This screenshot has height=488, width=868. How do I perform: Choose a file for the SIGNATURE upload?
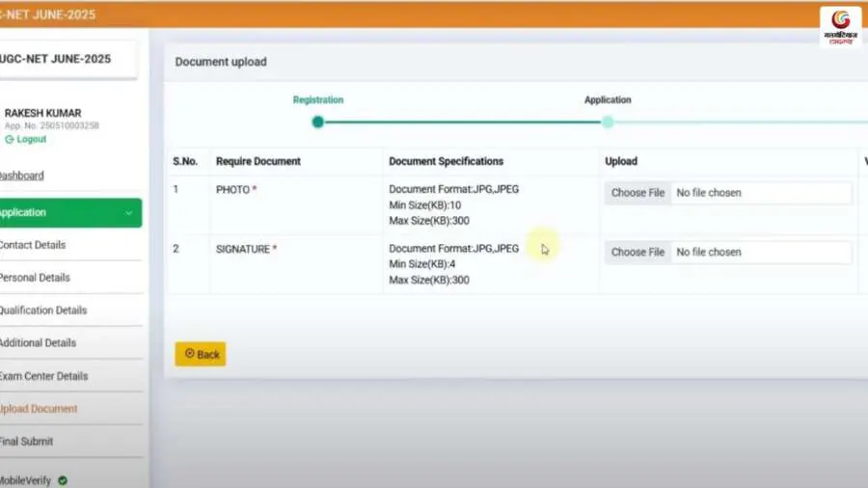pos(637,253)
